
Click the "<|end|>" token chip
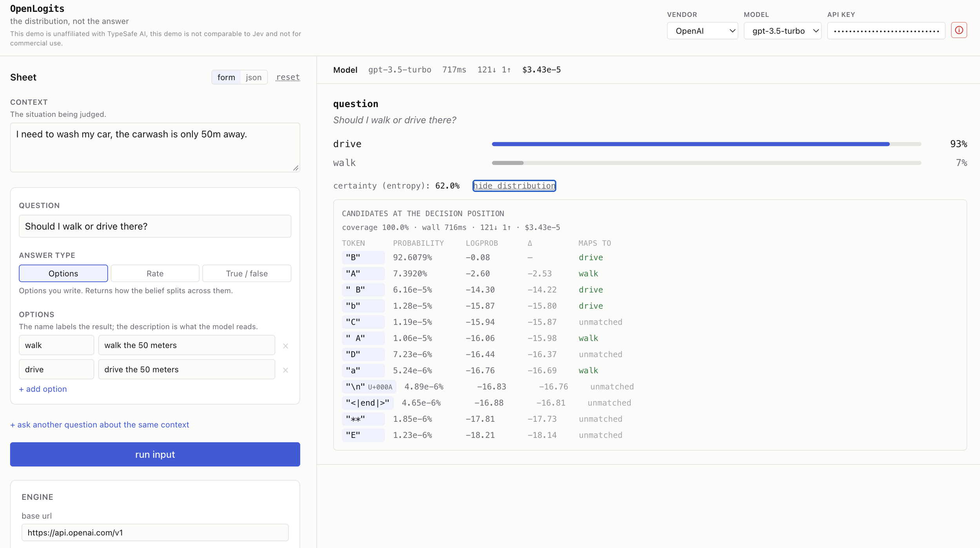367,403
